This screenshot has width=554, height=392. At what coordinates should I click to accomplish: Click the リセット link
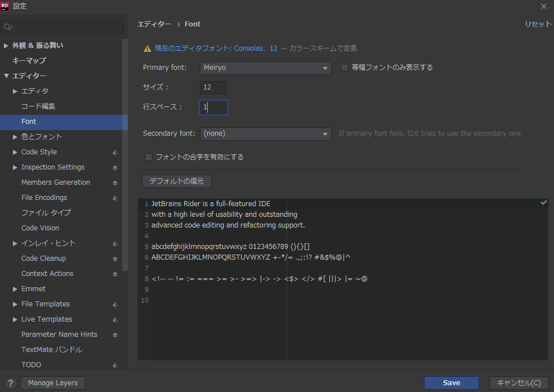point(538,24)
